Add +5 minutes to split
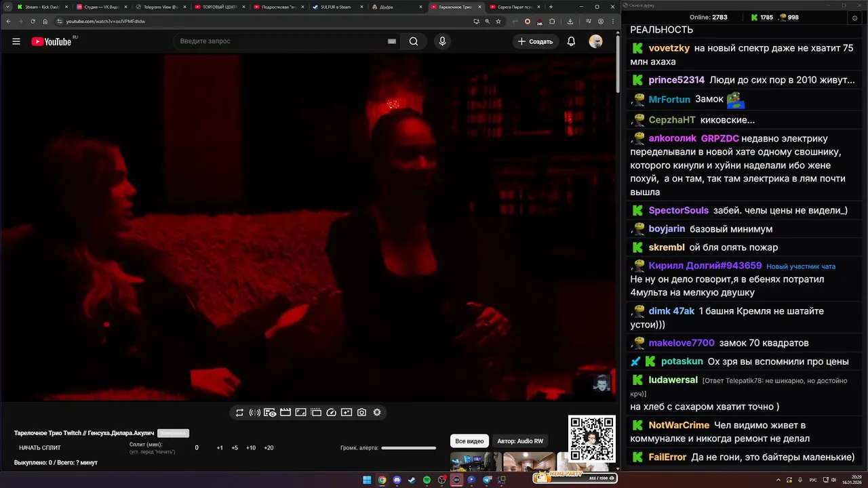868x488 pixels. (235, 448)
